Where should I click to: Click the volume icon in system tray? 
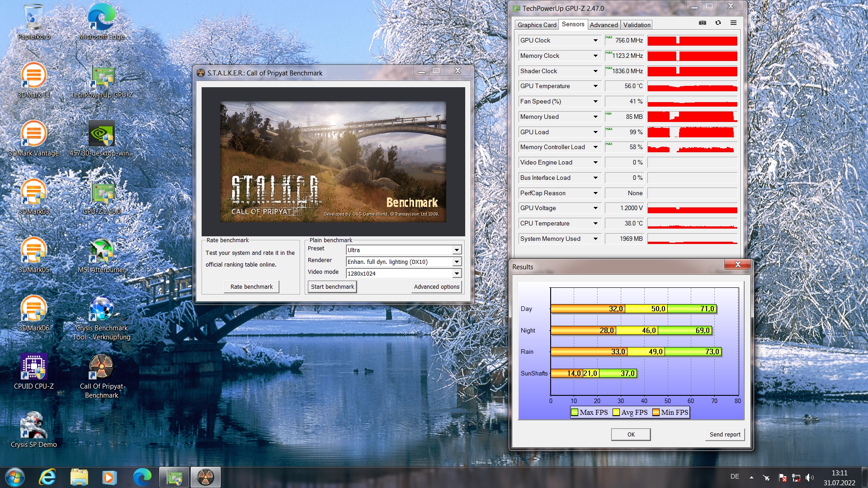tap(809, 478)
